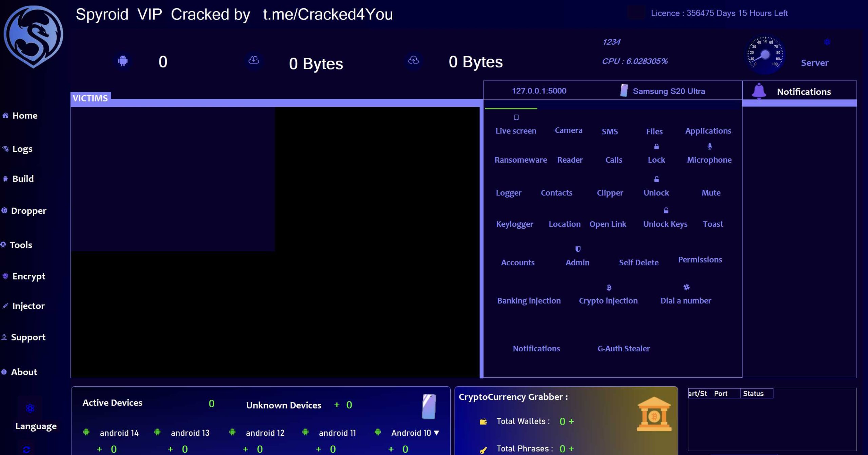Click the phone icon beside Samsung S20 Ultra
Screen dimensions: 868x455
(624, 90)
